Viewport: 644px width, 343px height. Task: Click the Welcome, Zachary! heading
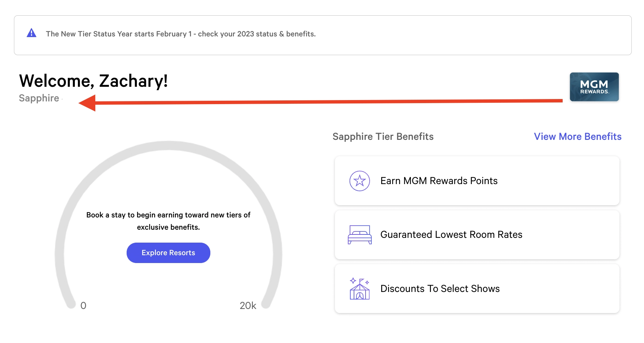point(93,81)
